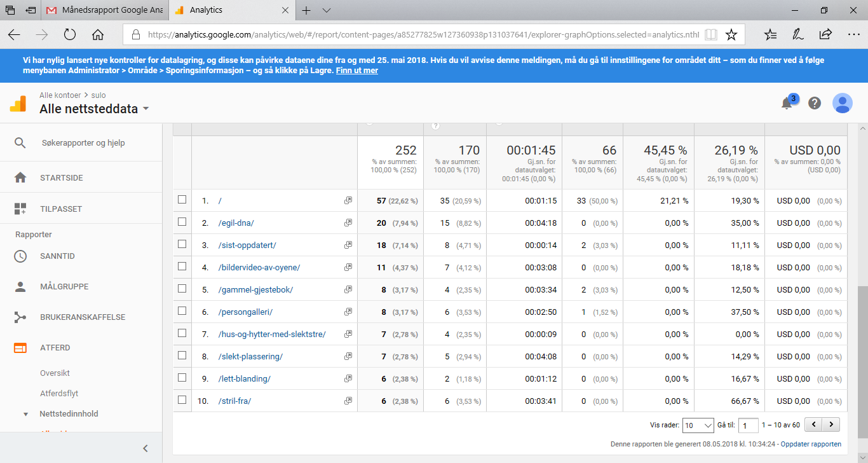Open /gammel-gjestebok/ external link icon
This screenshot has height=463, width=868.
pyautogui.click(x=348, y=289)
